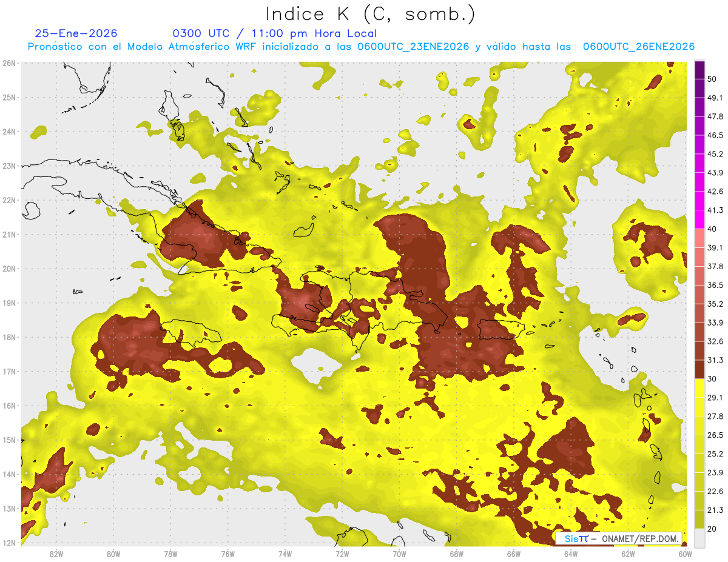Click the '25N' latitude label
Viewport: 728px width, 562px height.
(x=9, y=98)
